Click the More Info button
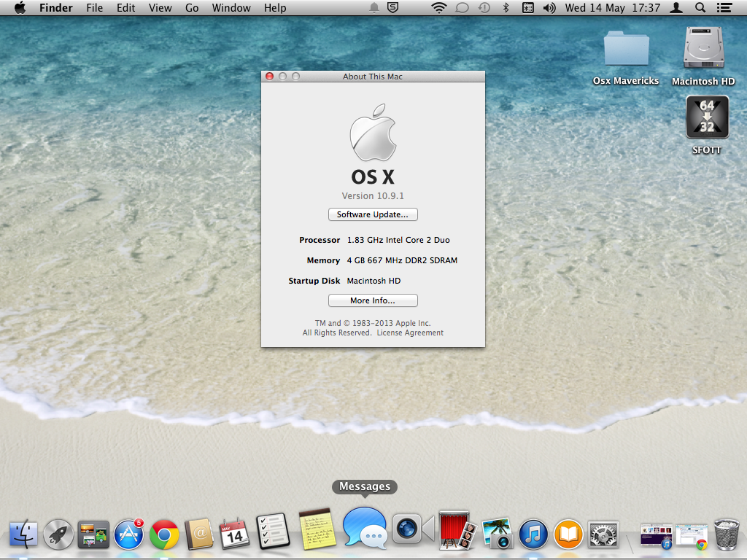Screen dimensions: 747x560 pyautogui.click(x=373, y=300)
